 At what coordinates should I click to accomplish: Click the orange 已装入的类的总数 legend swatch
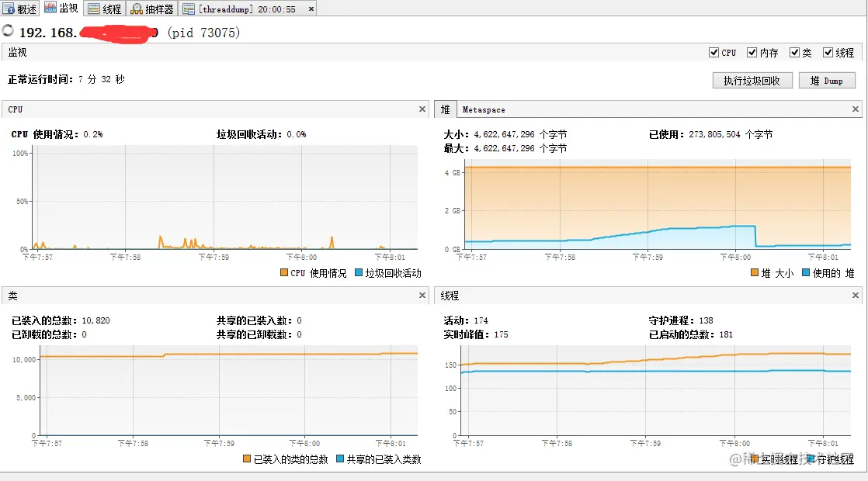coord(247,459)
